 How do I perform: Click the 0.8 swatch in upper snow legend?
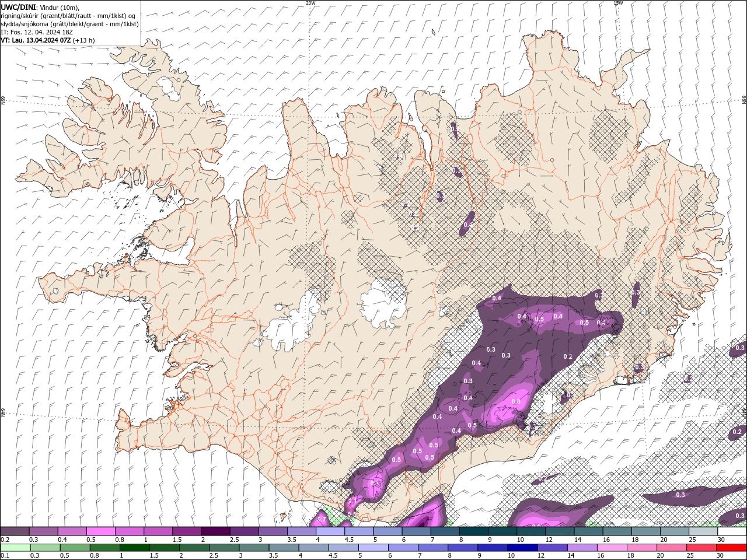129,531
